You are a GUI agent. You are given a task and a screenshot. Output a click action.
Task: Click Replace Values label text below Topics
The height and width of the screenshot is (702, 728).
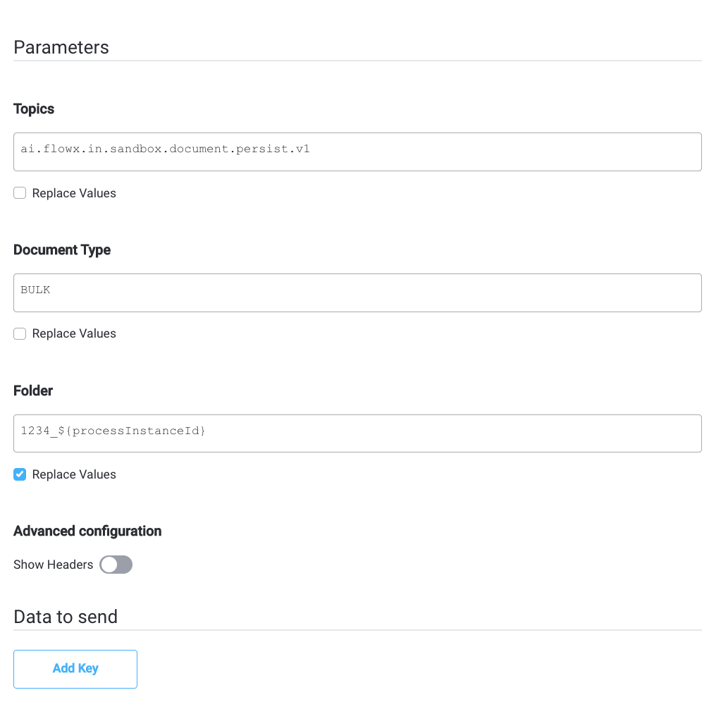tap(74, 193)
